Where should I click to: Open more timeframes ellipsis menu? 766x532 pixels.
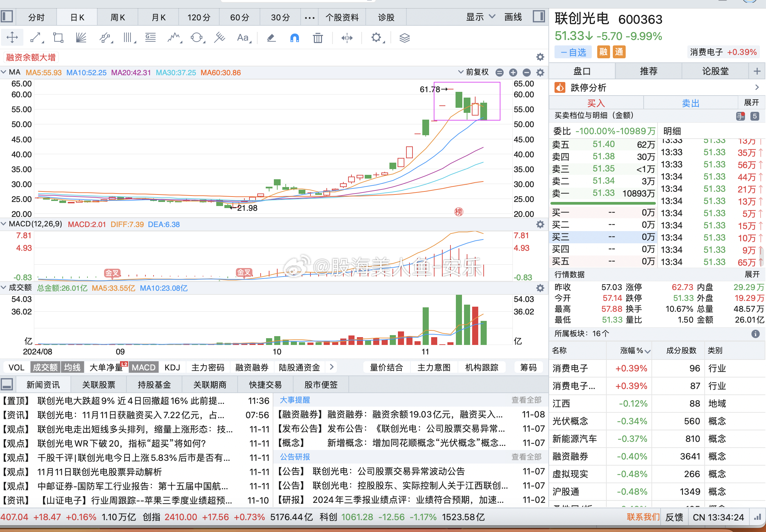(x=309, y=18)
